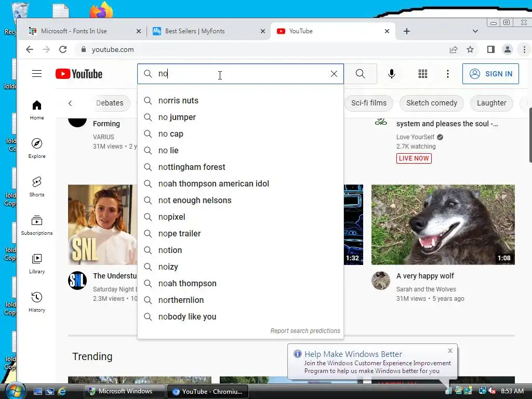View the site lock information icon
This screenshot has width=532, height=399.
84,49
